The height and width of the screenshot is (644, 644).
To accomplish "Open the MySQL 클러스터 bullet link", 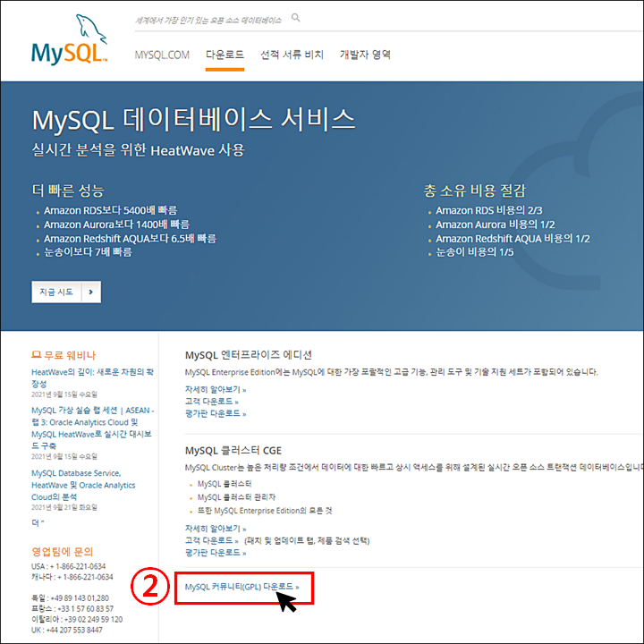I will point(225,484).
